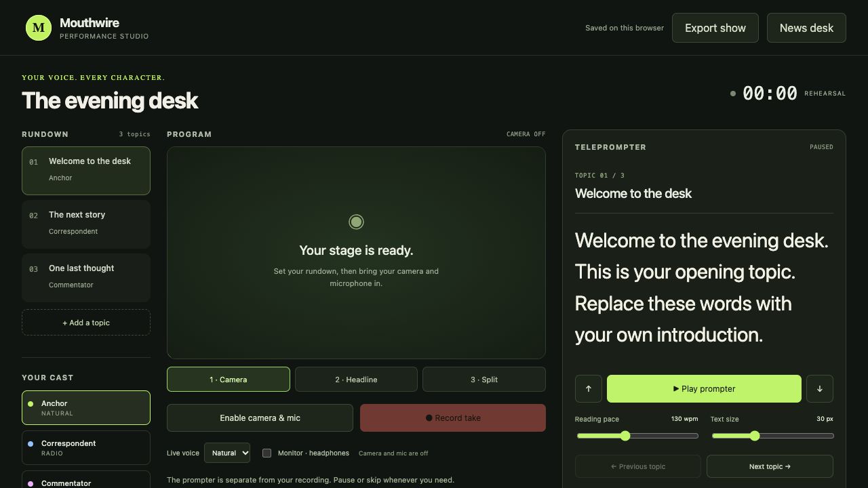This screenshot has height=488, width=868.
Task: Select the Anchor cast member
Action: 86,407
